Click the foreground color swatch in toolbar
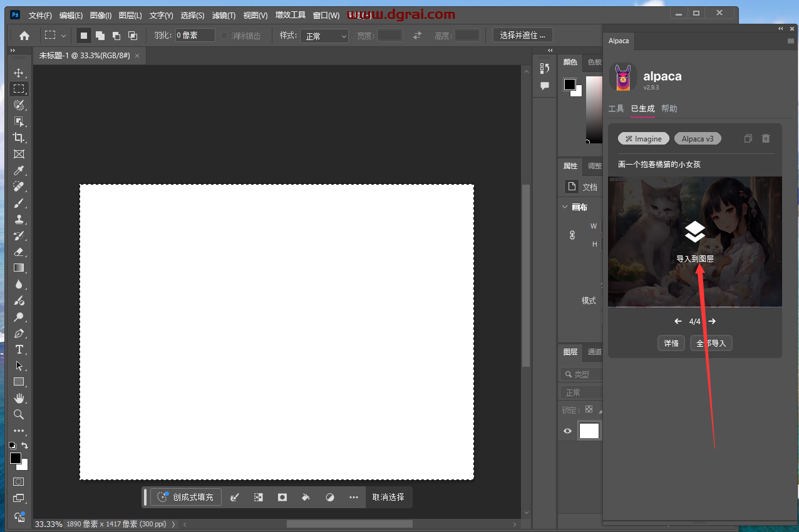This screenshot has height=532, width=799. [x=15, y=458]
